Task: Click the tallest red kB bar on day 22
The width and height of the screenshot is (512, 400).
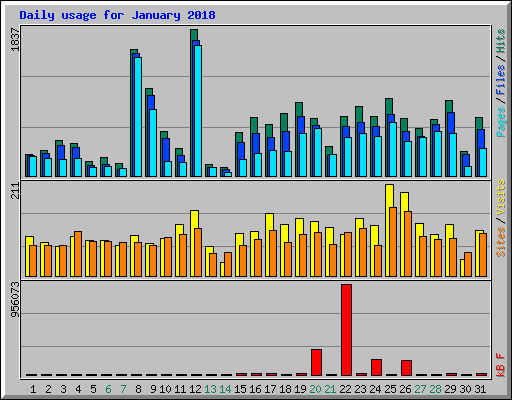Action: click(x=346, y=330)
